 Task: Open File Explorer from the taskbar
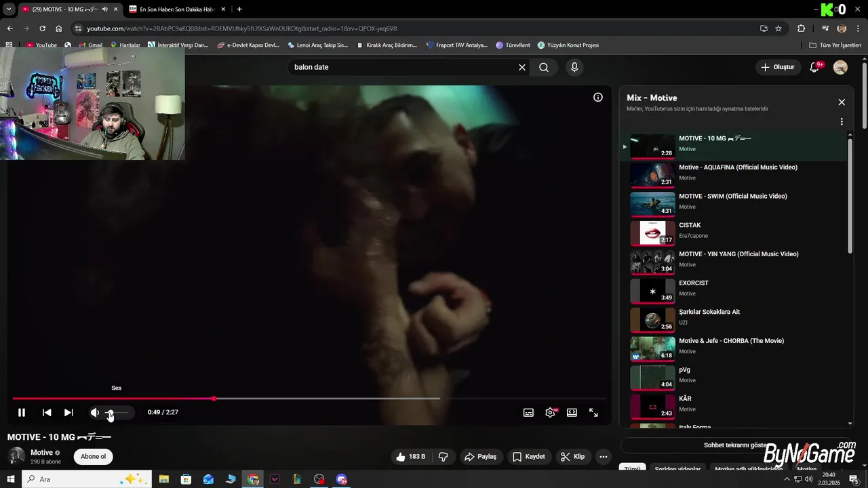(x=164, y=479)
